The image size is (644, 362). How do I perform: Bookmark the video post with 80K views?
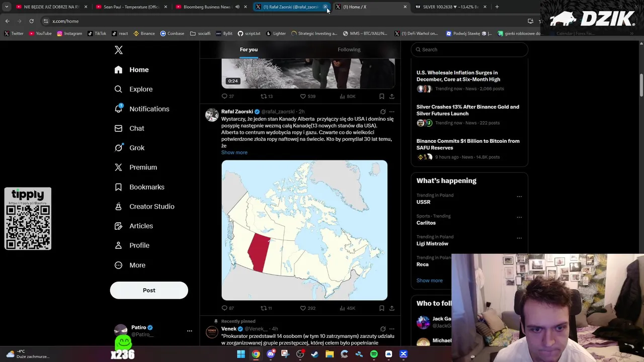click(382, 96)
